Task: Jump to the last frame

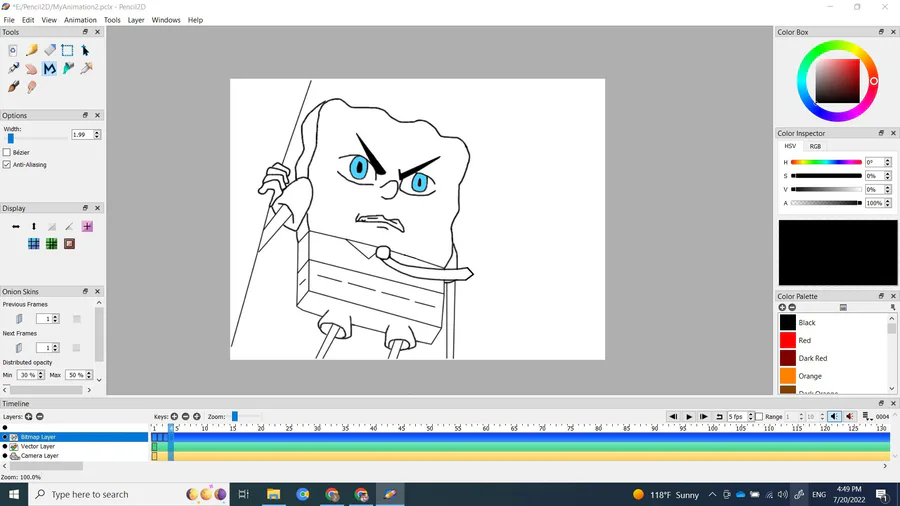Action: (704, 417)
